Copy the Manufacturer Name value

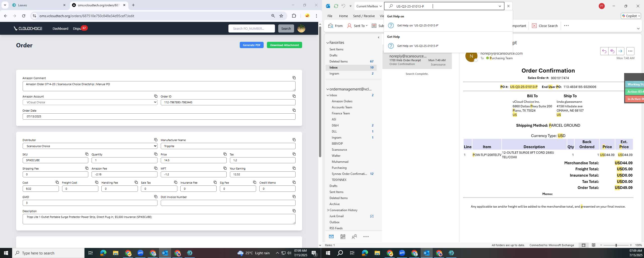point(294,140)
